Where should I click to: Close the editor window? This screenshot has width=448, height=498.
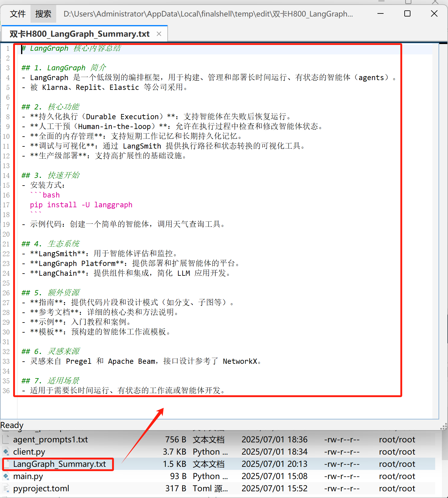(x=434, y=13)
